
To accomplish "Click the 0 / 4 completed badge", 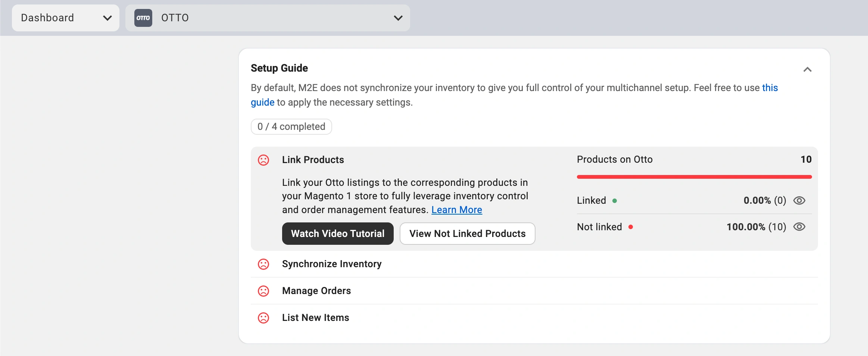I will tap(291, 127).
